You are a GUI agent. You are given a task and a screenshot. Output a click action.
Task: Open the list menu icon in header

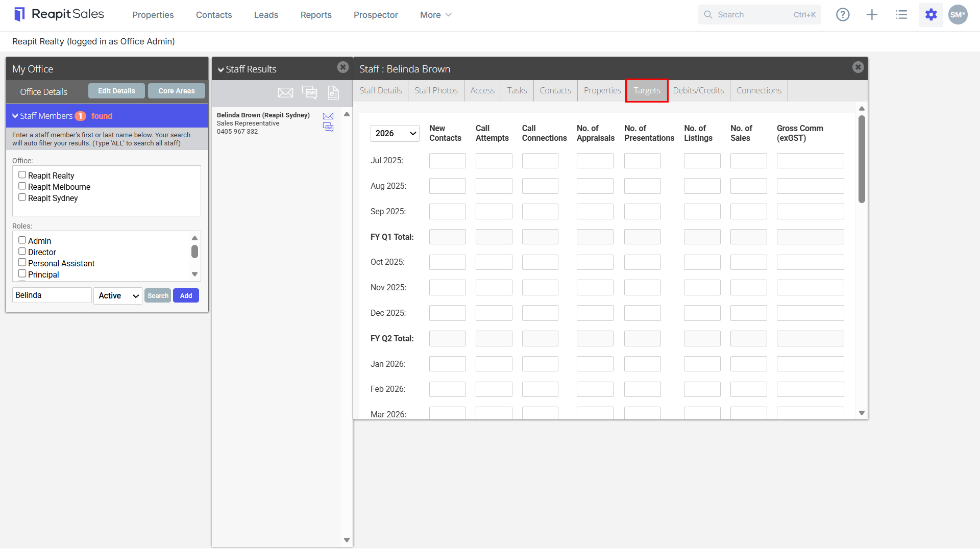901,15
